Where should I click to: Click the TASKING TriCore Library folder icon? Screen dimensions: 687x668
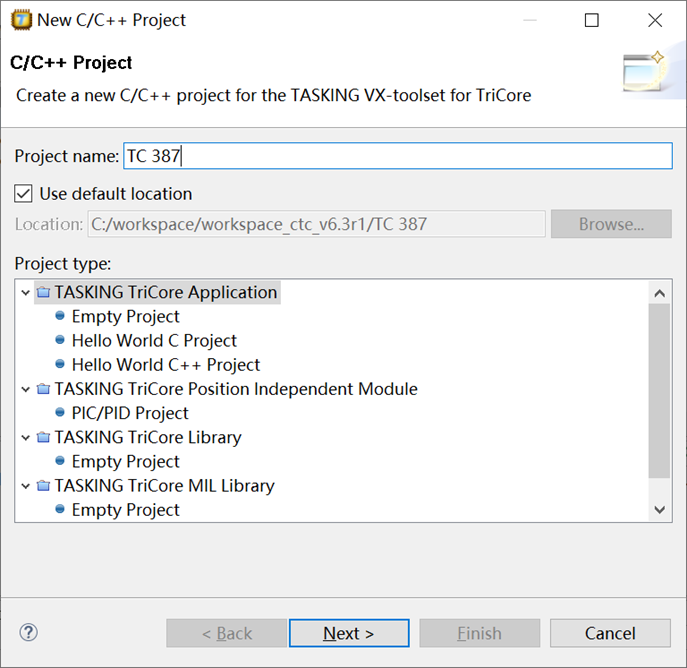coord(43,437)
